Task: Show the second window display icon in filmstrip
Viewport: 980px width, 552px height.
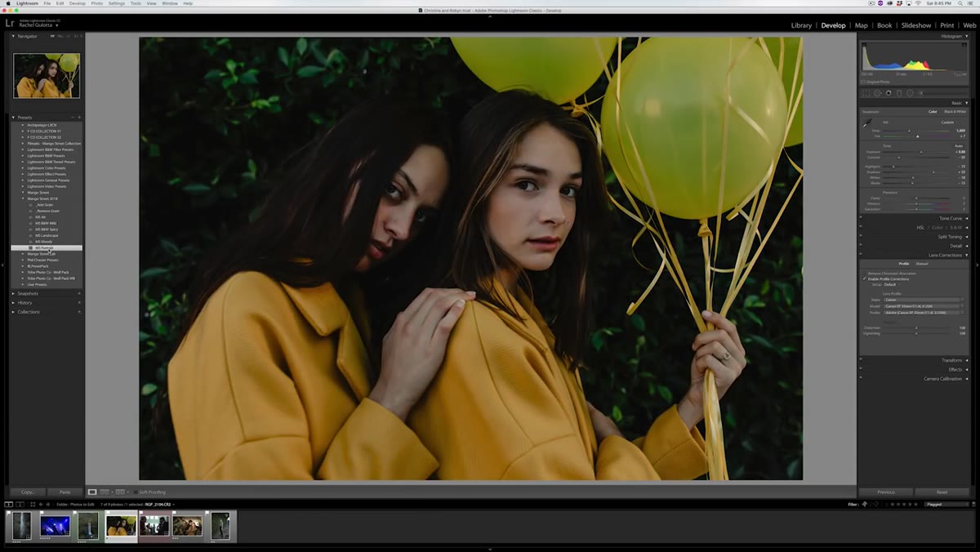Action: click(x=20, y=504)
